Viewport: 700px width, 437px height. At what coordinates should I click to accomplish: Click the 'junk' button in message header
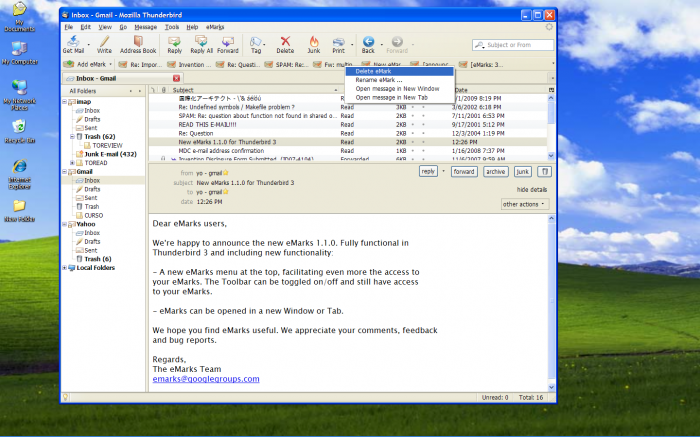[522, 171]
